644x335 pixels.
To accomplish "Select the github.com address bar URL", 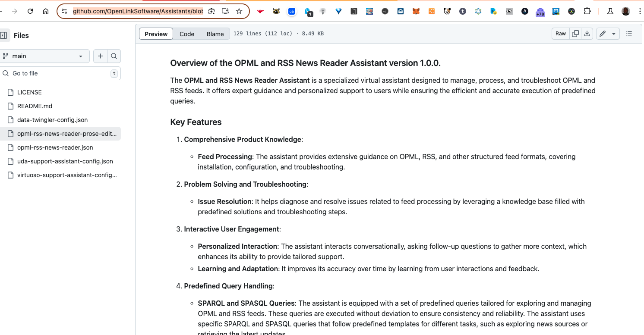I will 138,12.
